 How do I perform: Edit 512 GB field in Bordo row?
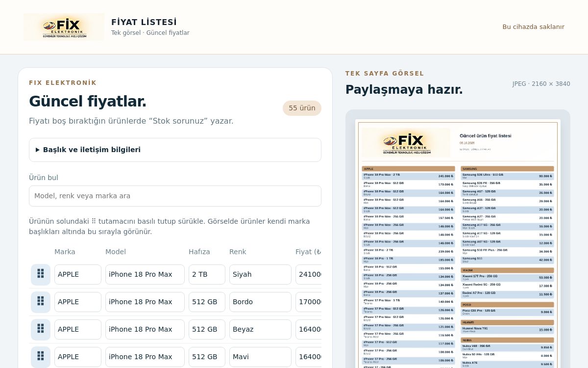(207, 302)
